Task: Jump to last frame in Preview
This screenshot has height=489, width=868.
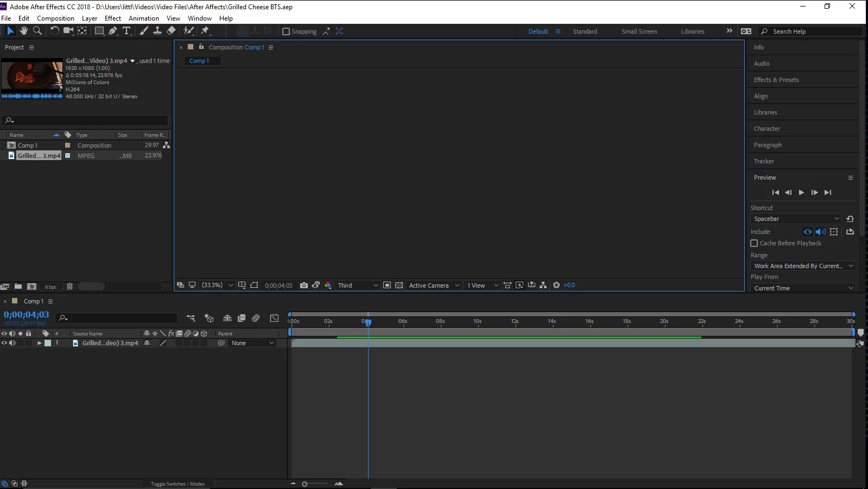Action: pyautogui.click(x=827, y=193)
